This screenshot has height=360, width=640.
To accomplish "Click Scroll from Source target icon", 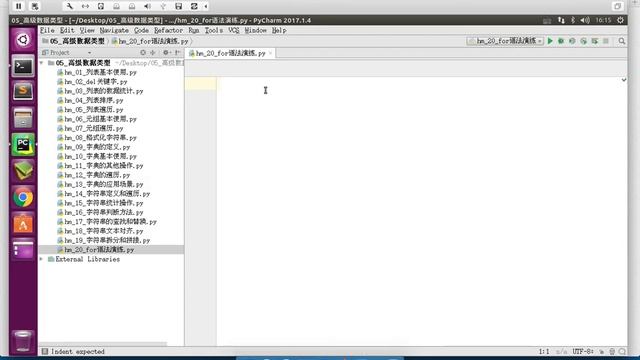I will click(x=143, y=53).
